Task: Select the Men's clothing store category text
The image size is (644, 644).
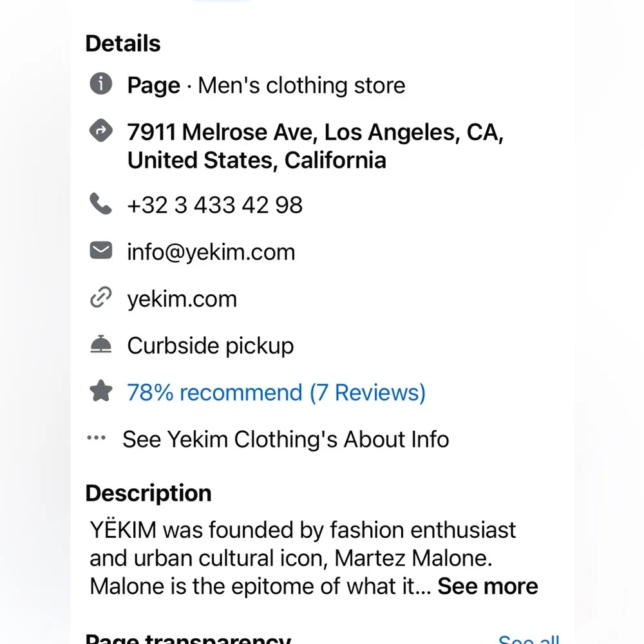Action: click(301, 85)
